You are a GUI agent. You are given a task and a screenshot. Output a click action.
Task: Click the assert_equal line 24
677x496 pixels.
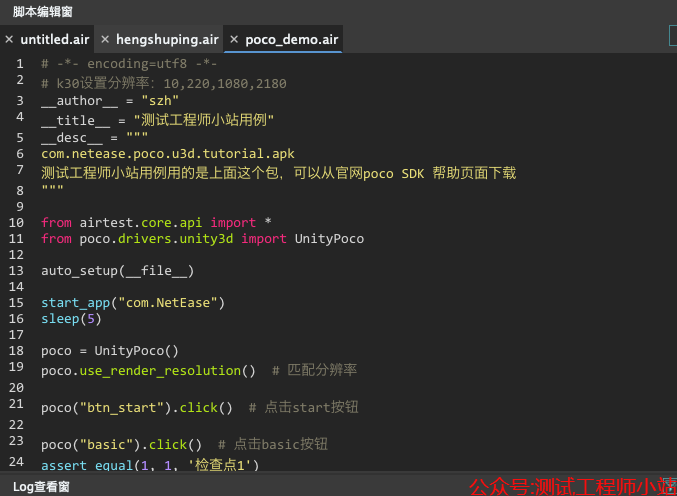[x=150, y=464]
